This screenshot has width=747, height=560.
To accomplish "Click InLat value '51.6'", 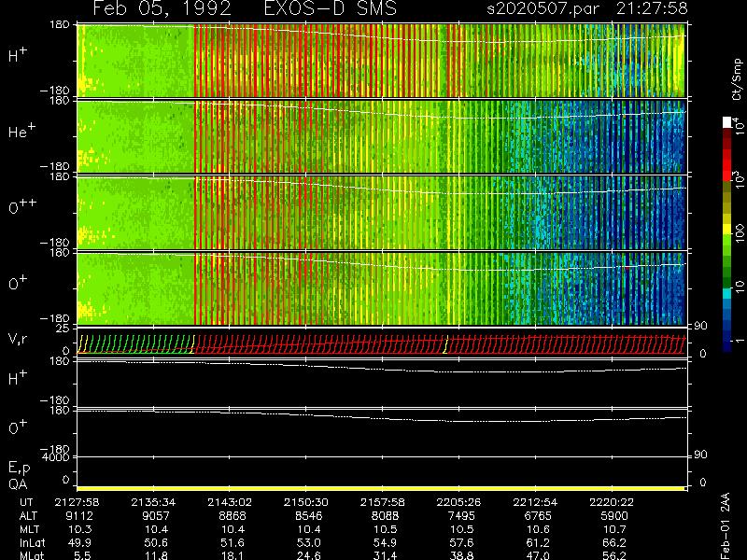I will click(x=233, y=542).
